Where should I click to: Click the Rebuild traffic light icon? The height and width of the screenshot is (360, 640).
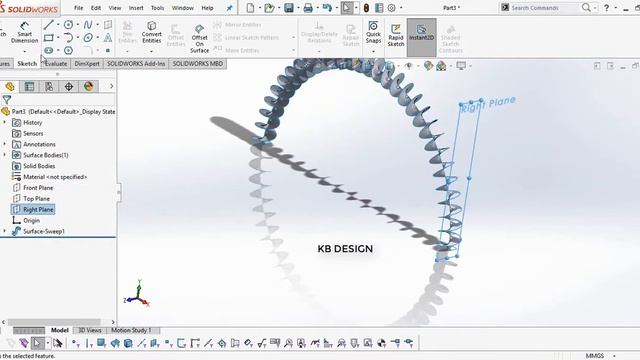(x=366, y=8)
